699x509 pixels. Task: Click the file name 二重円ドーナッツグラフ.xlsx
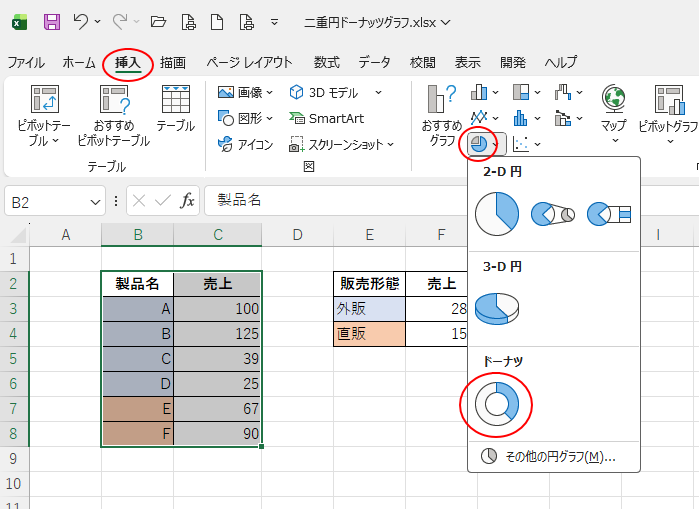click(x=370, y=22)
